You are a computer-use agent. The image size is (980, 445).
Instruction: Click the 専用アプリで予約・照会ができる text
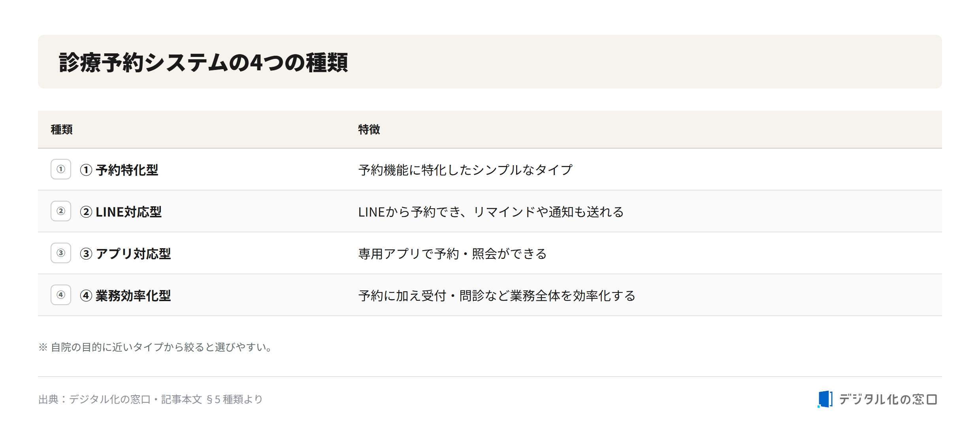pyautogui.click(x=452, y=254)
